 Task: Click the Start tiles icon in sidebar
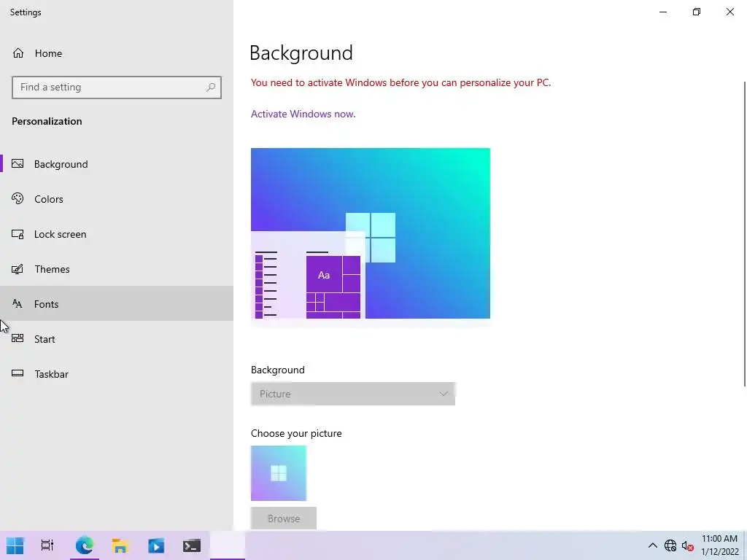tap(18, 338)
